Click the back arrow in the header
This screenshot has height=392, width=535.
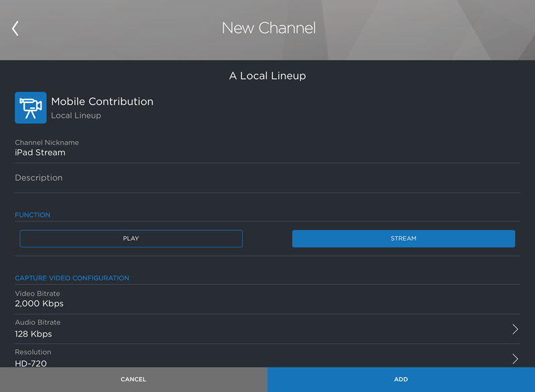click(15, 28)
